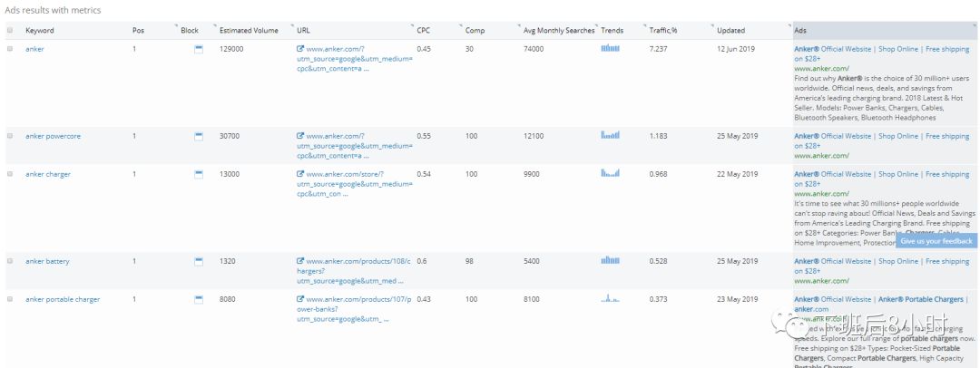The width and height of the screenshot is (980, 368).
Task: Open the 'anker portable charger' keyword link
Action: click(63, 299)
